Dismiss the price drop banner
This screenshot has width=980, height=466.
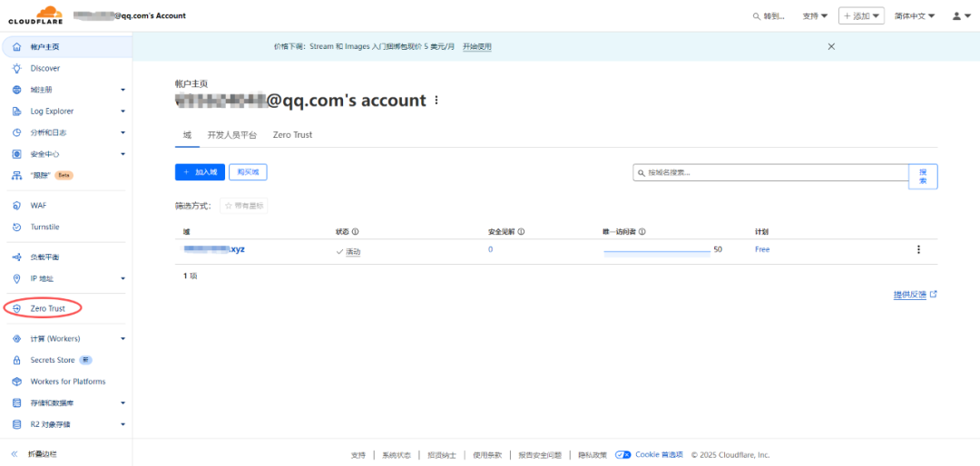tap(831, 47)
